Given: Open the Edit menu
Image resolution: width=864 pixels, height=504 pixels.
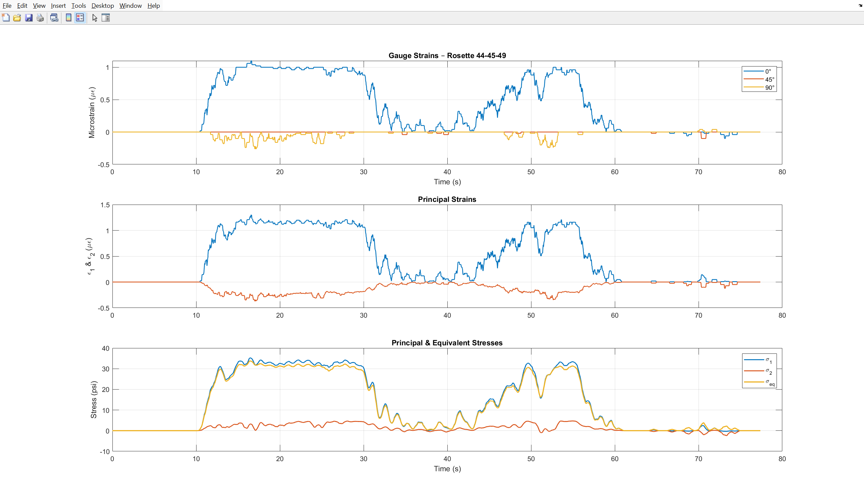Looking at the screenshot, I should [22, 5].
